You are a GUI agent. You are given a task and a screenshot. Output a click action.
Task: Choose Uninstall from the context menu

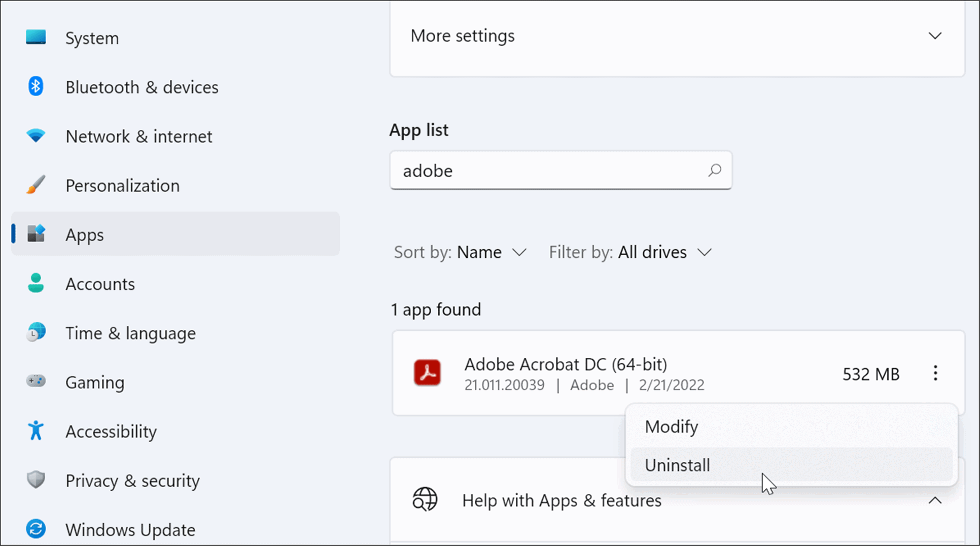(x=677, y=465)
